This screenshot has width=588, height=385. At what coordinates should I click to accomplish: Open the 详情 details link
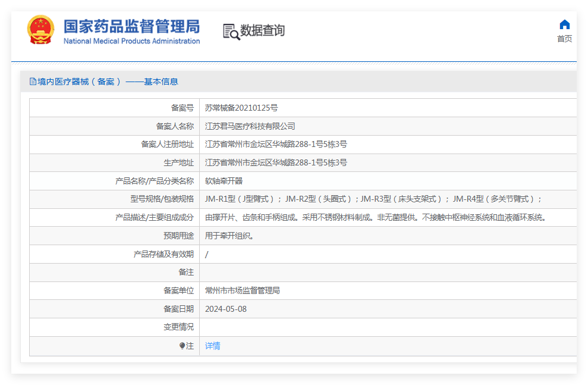(212, 346)
